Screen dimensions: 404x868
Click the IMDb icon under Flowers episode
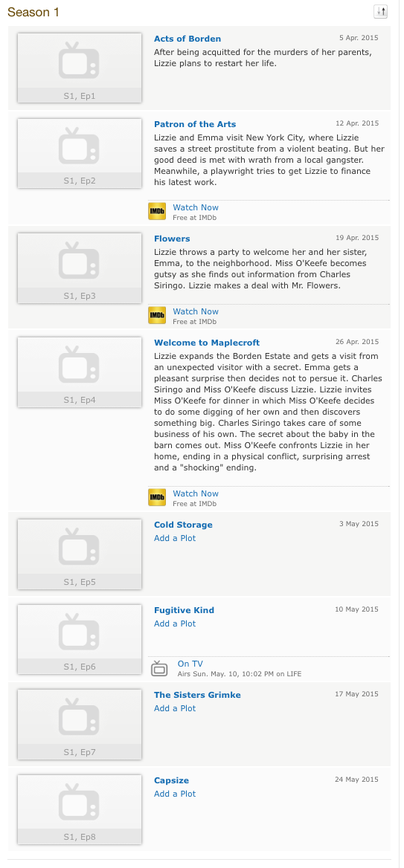pyautogui.click(x=158, y=316)
